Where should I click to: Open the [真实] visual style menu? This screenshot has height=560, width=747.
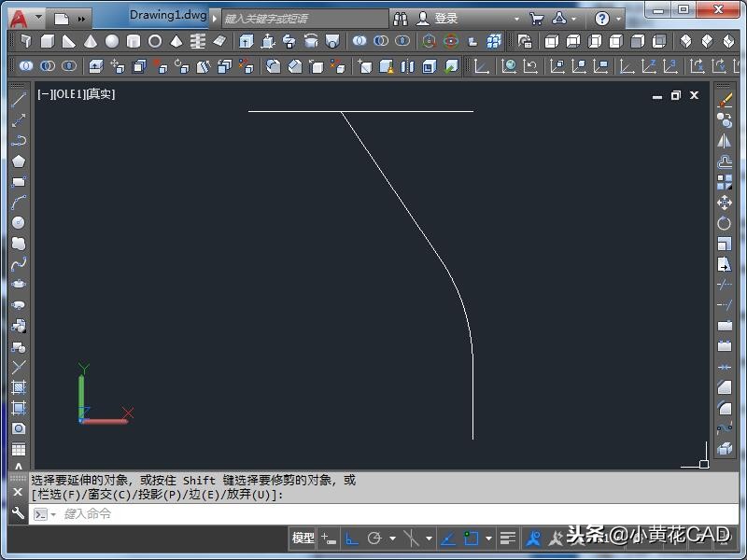(x=100, y=94)
